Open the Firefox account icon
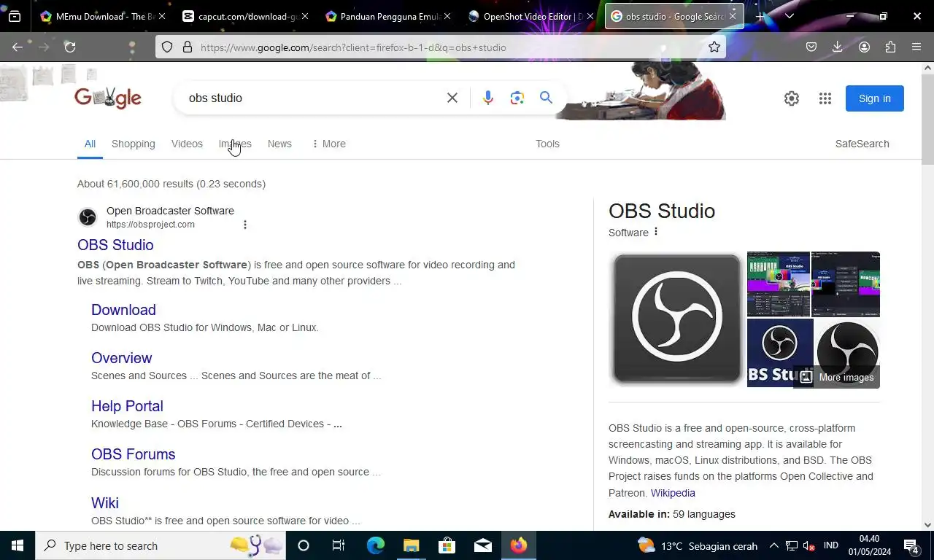The height and width of the screenshot is (560, 934). (x=864, y=47)
